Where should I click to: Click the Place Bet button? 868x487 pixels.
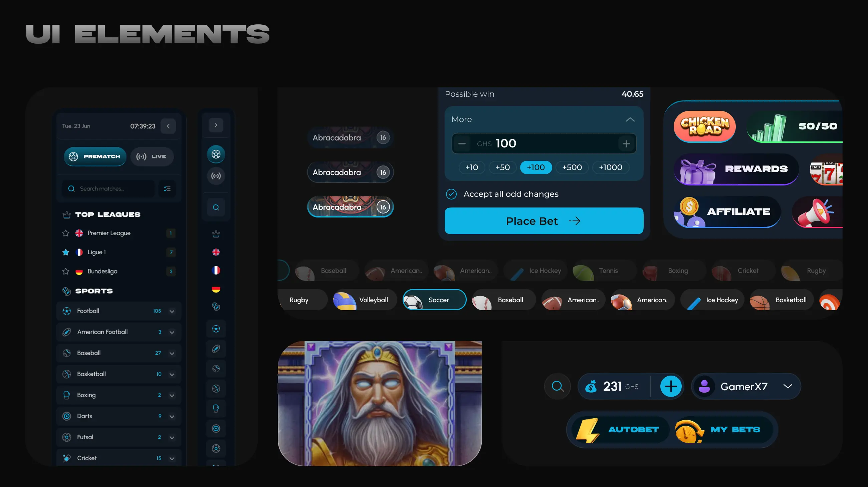pos(544,221)
